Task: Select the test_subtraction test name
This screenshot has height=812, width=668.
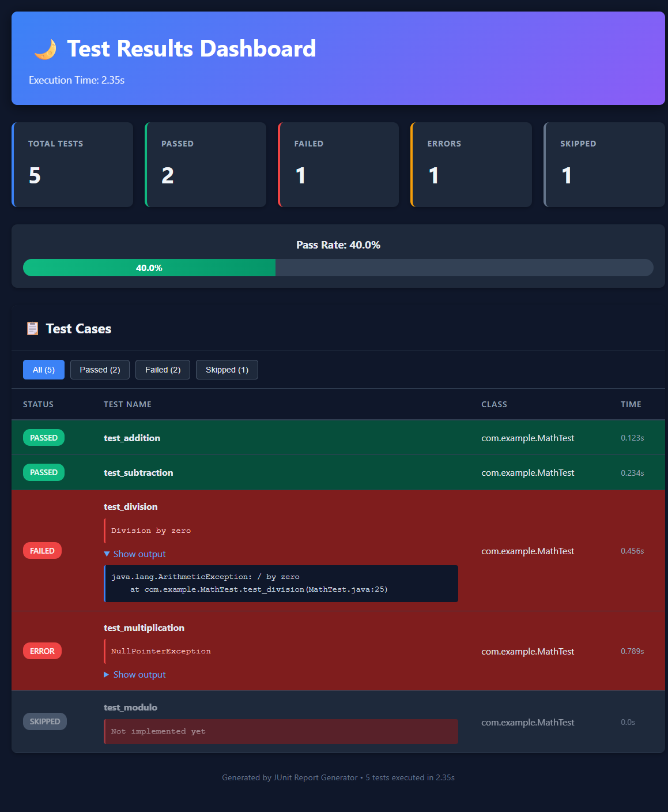Action: [138, 472]
